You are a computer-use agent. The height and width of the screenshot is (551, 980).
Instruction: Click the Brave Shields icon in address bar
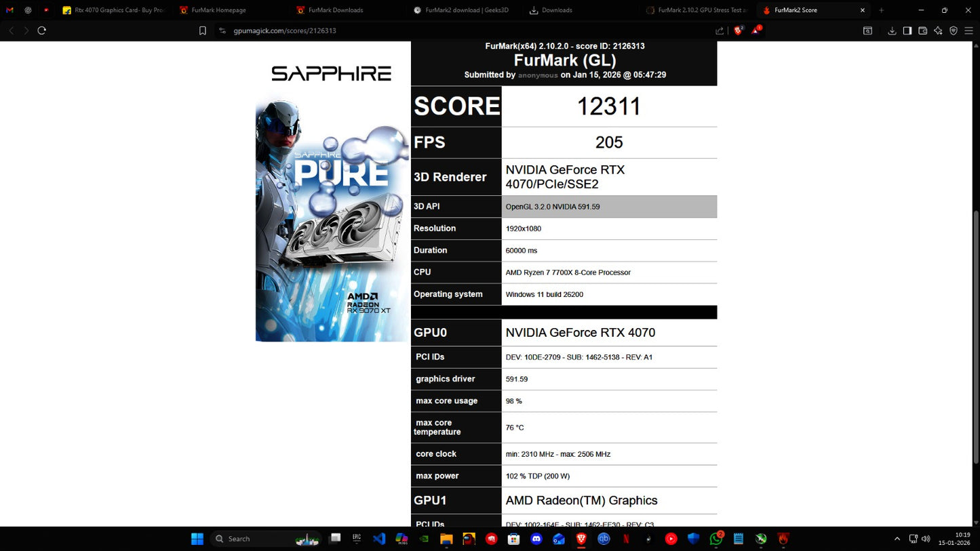(x=739, y=30)
